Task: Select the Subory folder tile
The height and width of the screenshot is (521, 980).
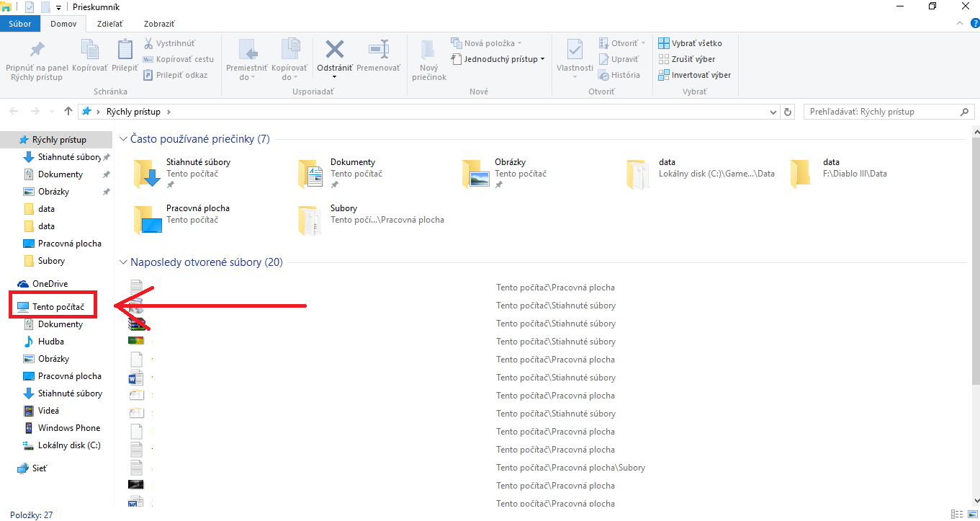Action: (x=372, y=220)
